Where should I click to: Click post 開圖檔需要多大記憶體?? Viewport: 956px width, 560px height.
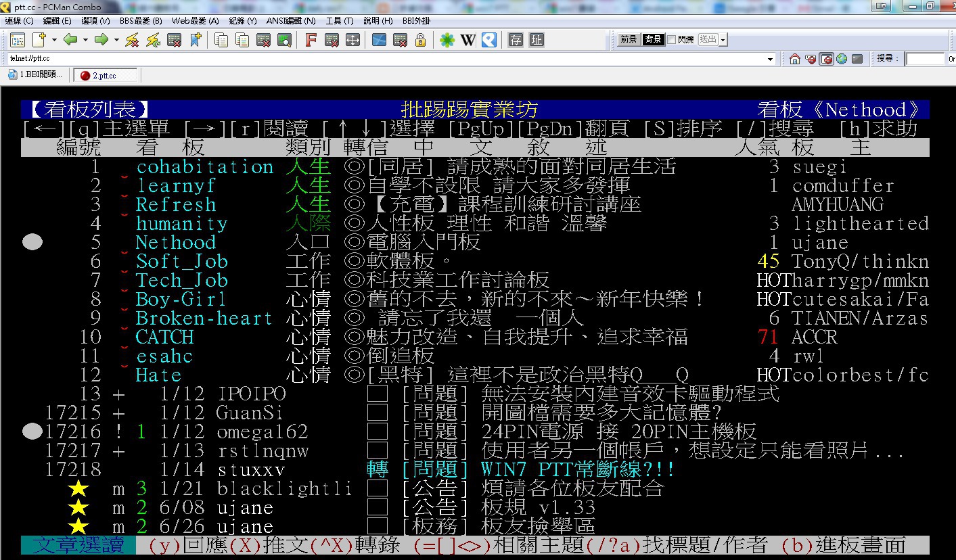601,413
